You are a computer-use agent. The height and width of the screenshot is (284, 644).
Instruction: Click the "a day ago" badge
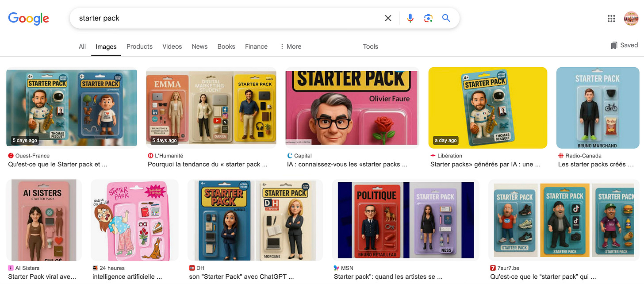[446, 140]
